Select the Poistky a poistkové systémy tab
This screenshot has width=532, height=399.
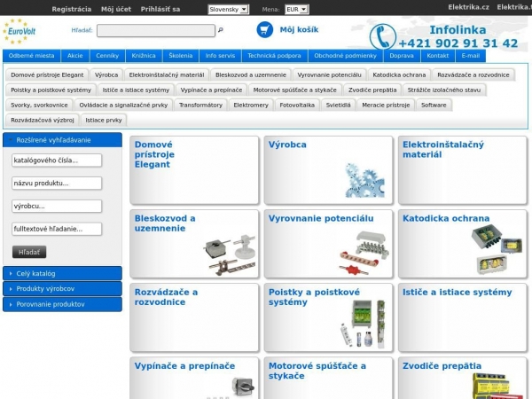click(x=51, y=90)
